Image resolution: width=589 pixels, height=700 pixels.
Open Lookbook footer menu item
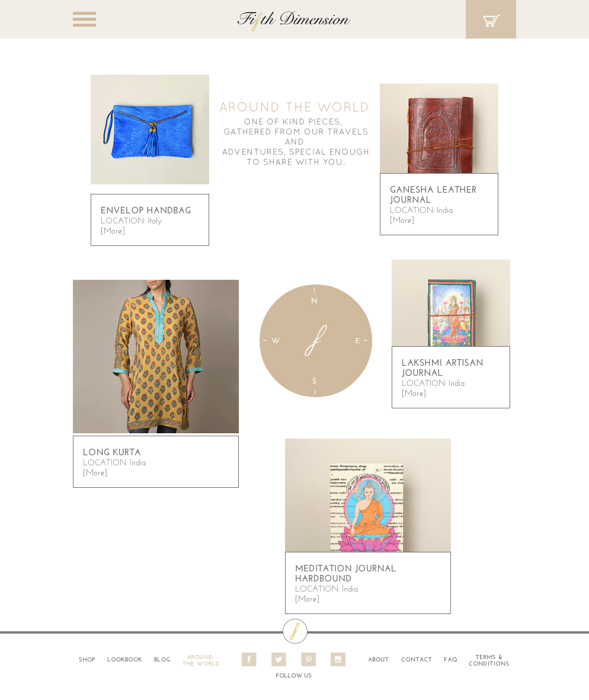[x=124, y=660]
